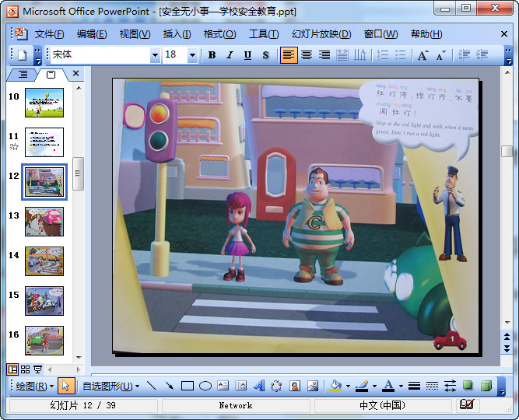
Task: Apply fill color bucket
Action: click(335, 386)
